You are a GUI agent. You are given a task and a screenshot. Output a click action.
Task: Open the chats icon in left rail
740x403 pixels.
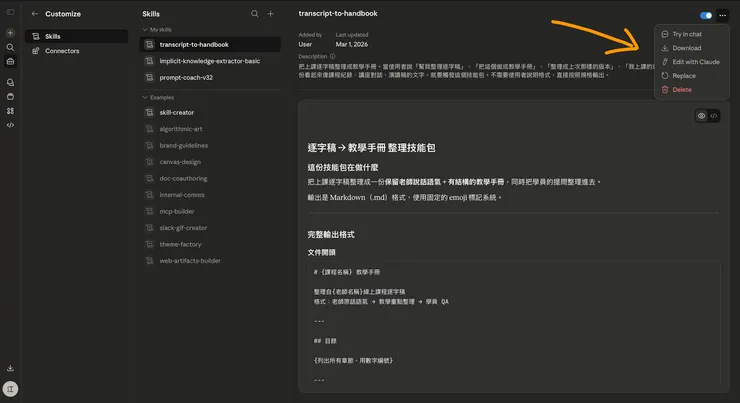pos(10,82)
